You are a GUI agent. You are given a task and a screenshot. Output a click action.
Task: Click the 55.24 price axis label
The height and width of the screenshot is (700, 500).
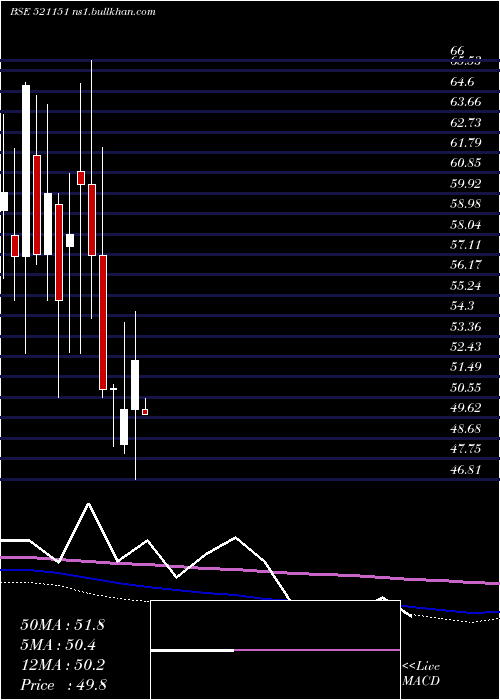(x=466, y=285)
